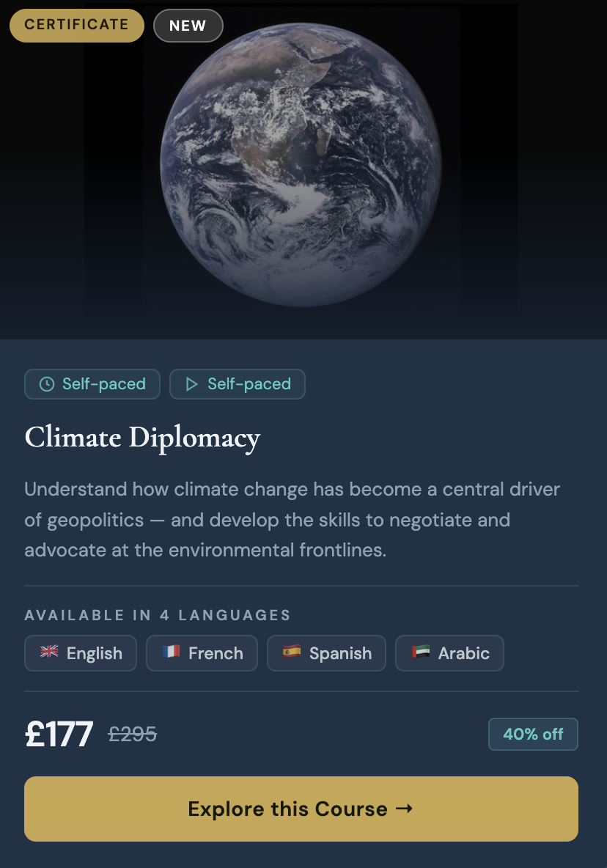
Task: Open the Climate Diplomacy course title
Action: coord(142,438)
